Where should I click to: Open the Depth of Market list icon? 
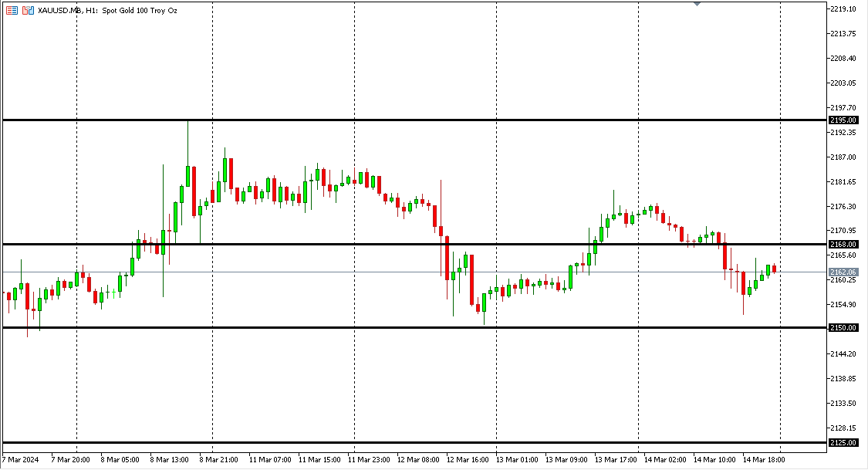[x=12, y=11]
